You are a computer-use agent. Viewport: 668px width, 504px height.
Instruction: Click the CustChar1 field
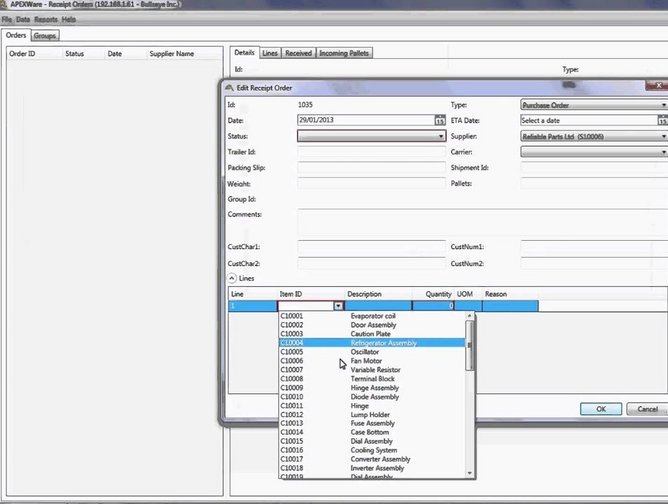(x=371, y=247)
